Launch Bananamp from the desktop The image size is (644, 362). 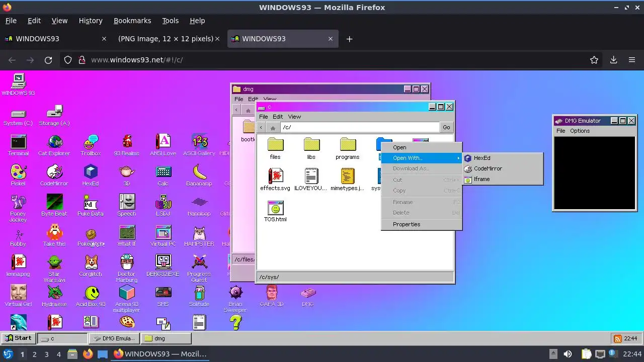pyautogui.click(x=199, y=175)
